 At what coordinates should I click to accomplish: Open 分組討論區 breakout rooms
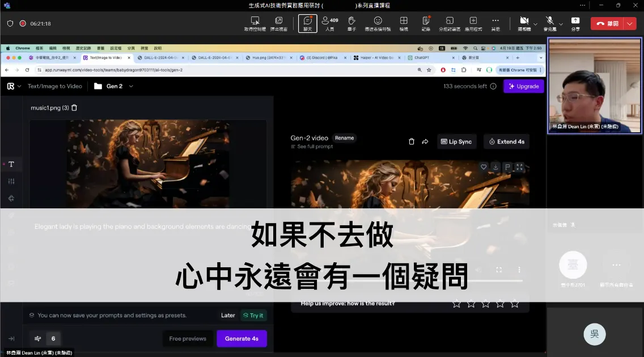pyautogui.click(x=450, y=23)
